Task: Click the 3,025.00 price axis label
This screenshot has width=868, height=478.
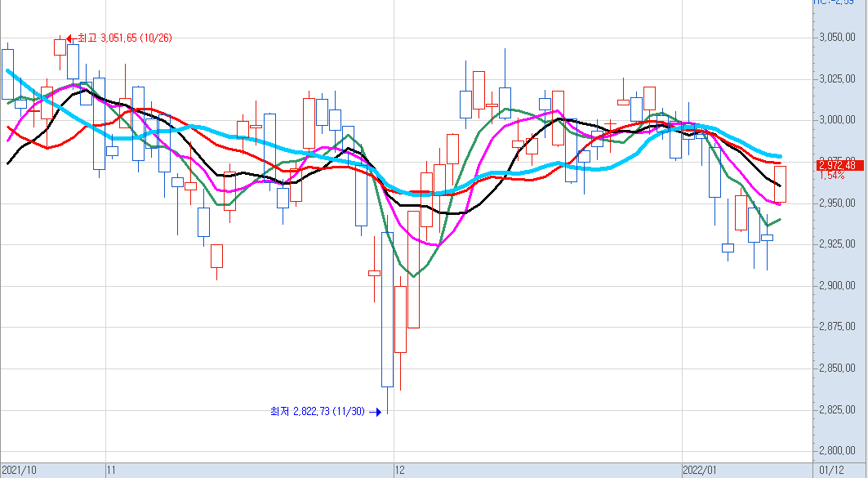Action: (x=838, y=78)
